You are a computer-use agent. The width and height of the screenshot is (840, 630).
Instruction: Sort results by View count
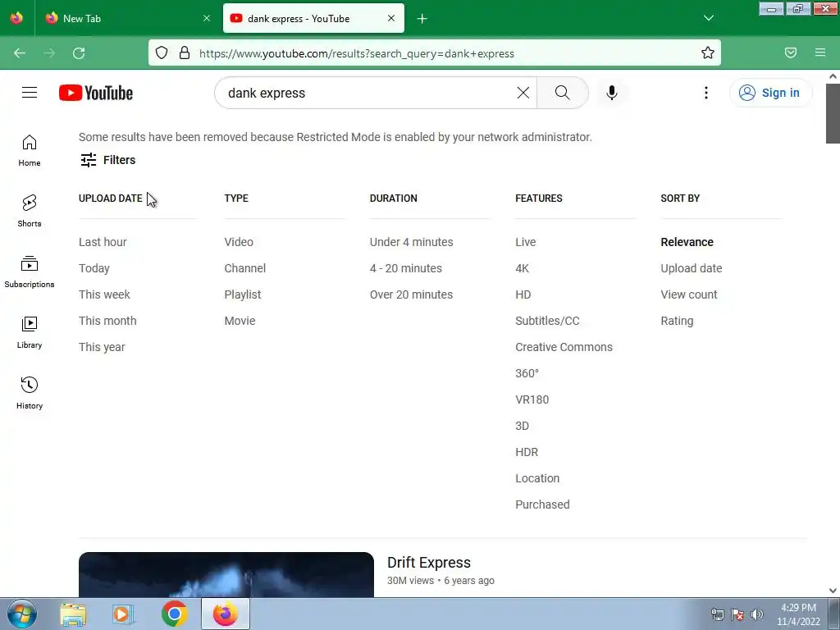689,294
